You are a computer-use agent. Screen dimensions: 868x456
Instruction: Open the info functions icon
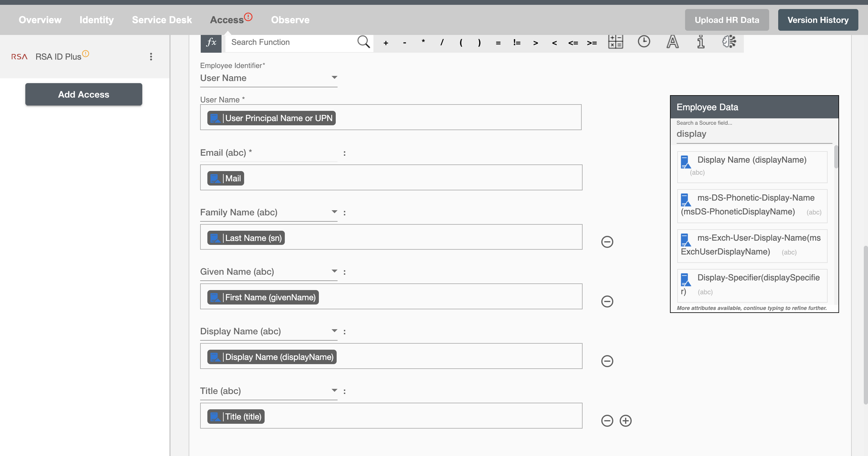click(701, 42)
